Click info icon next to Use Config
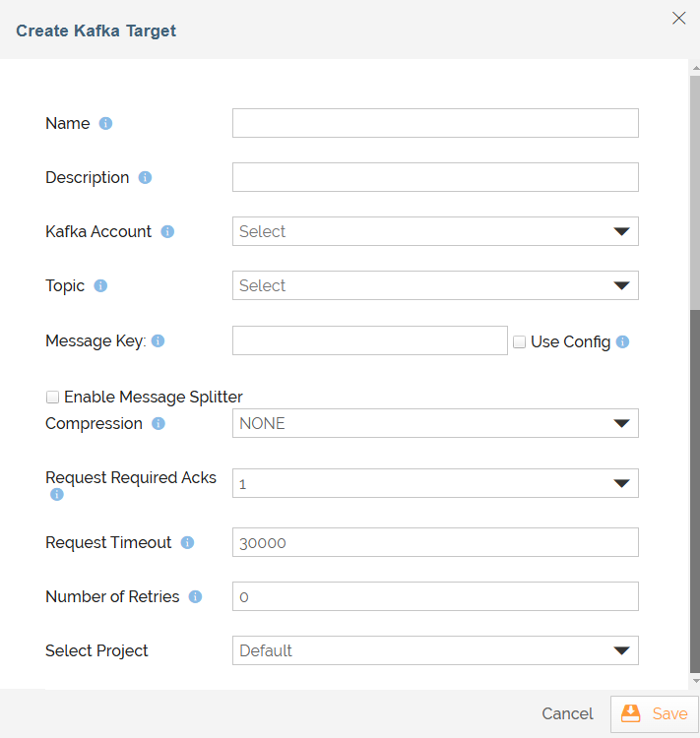 [x=623, y=341]
